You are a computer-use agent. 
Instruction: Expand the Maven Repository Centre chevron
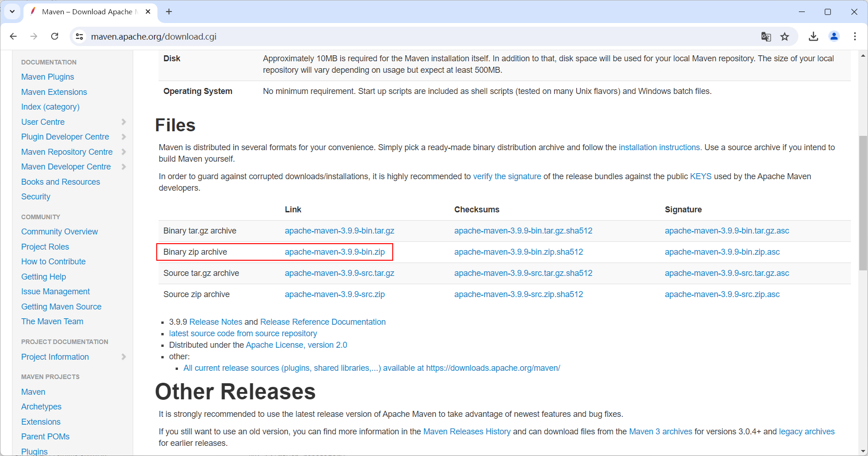click(124, 152)
